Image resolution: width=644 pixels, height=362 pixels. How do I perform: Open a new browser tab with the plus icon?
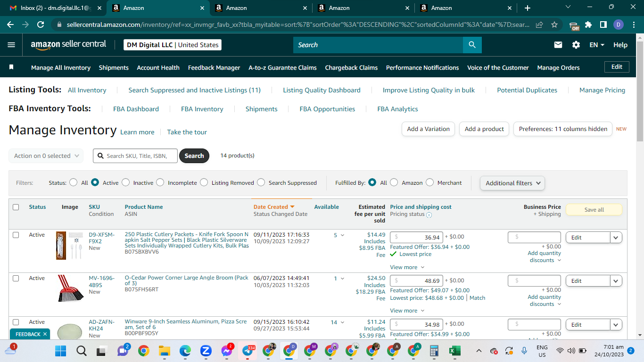[528, 8]
